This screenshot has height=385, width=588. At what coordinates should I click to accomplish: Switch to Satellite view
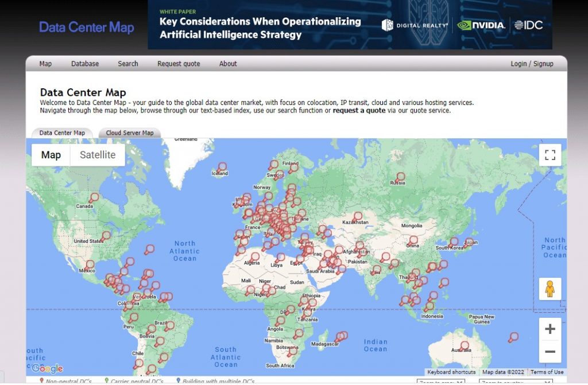click(96, 155)
